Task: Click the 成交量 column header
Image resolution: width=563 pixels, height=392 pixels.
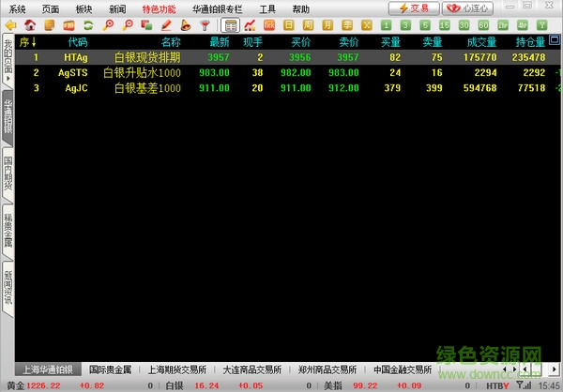Action: [481, 42]
